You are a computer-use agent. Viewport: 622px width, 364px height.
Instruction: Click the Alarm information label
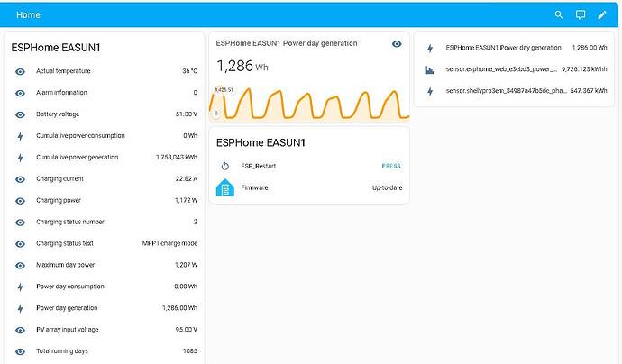(x=61, y=93)
